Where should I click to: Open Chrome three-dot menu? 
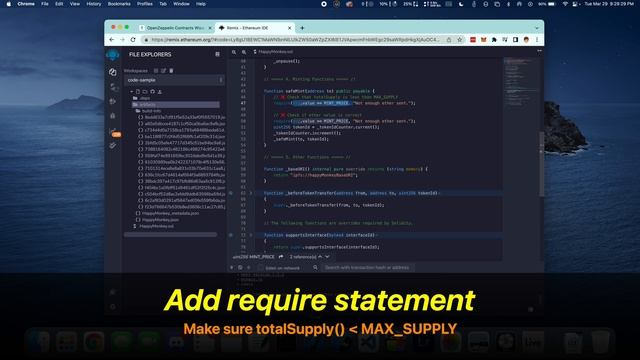(x=537, y=40)
